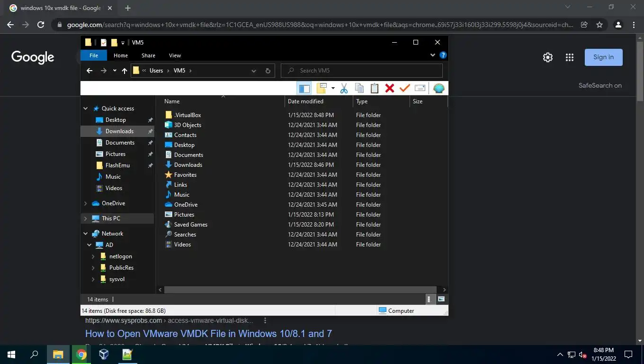Open Folder Options from the Classic toolbar
Image resolution: width=644 pixels, height=364 pixels.
pyautogui.click(x=322, y=88)
